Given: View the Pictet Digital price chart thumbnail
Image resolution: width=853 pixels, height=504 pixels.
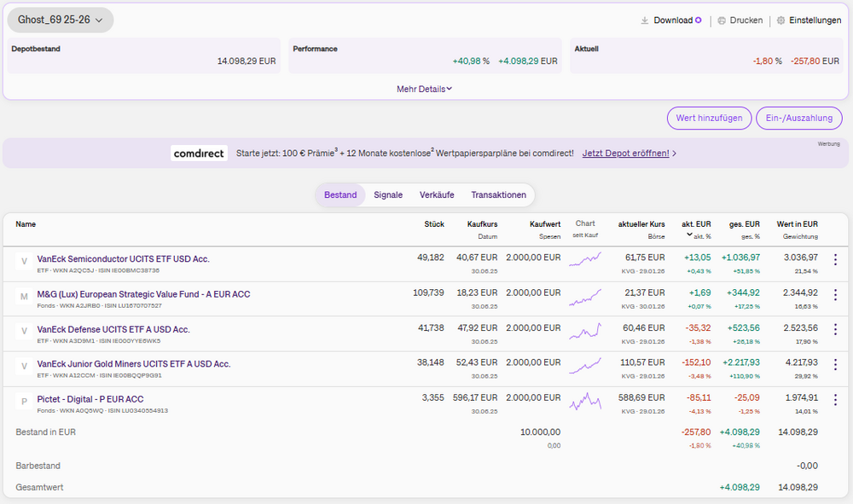Looking at the screenshot, I should [585, 399].
